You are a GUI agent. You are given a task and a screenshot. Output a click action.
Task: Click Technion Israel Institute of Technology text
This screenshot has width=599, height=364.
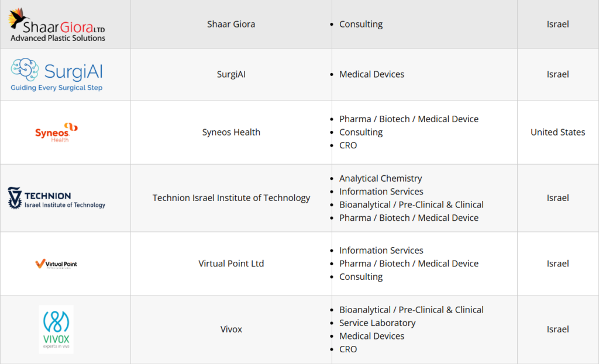click(231, 198)
